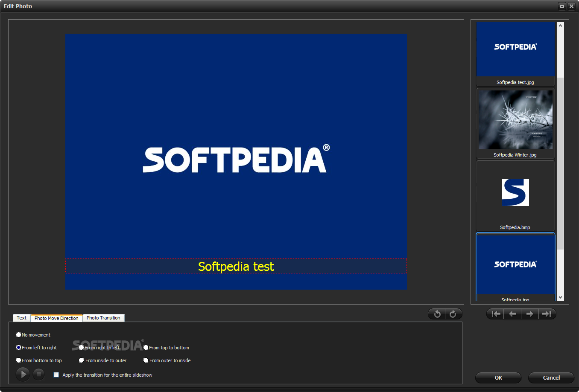
Task: Cancel the photo edits
Action: click(551, 377)
